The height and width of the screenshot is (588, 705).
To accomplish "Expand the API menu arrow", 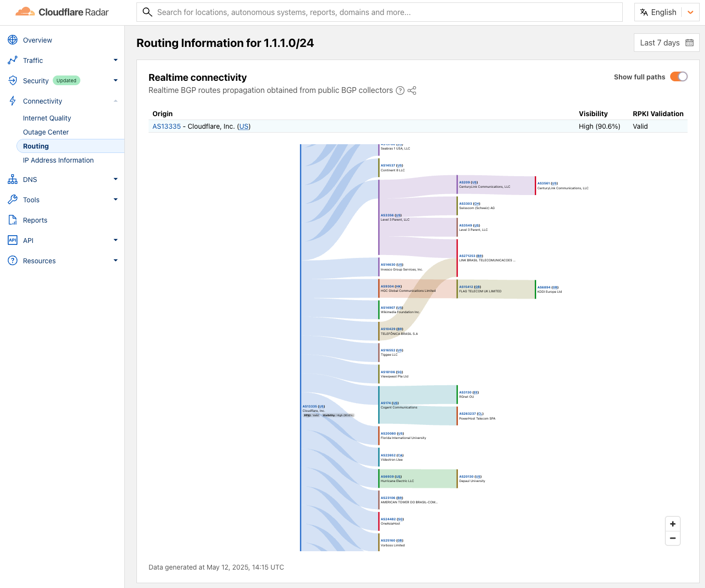I will [x=116, y=240].
